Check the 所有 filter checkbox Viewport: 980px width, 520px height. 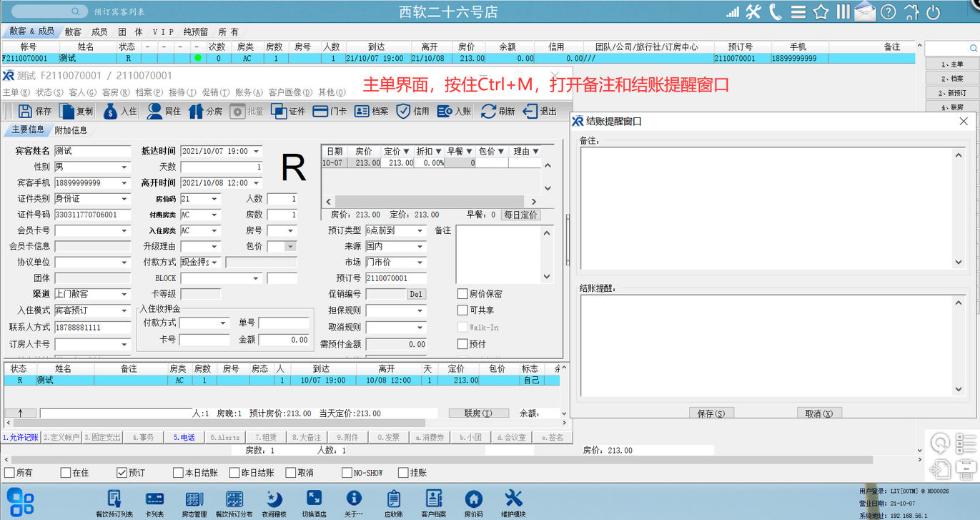coord(9,473)
